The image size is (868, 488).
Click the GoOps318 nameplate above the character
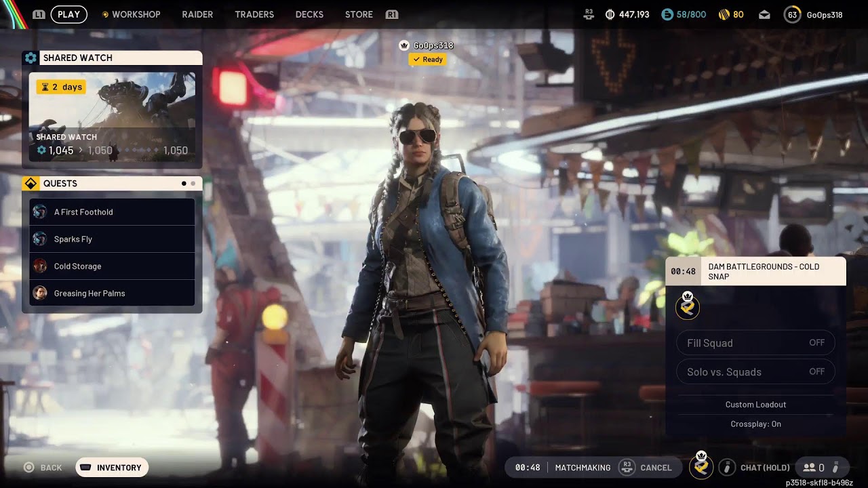tap(433, 45)
